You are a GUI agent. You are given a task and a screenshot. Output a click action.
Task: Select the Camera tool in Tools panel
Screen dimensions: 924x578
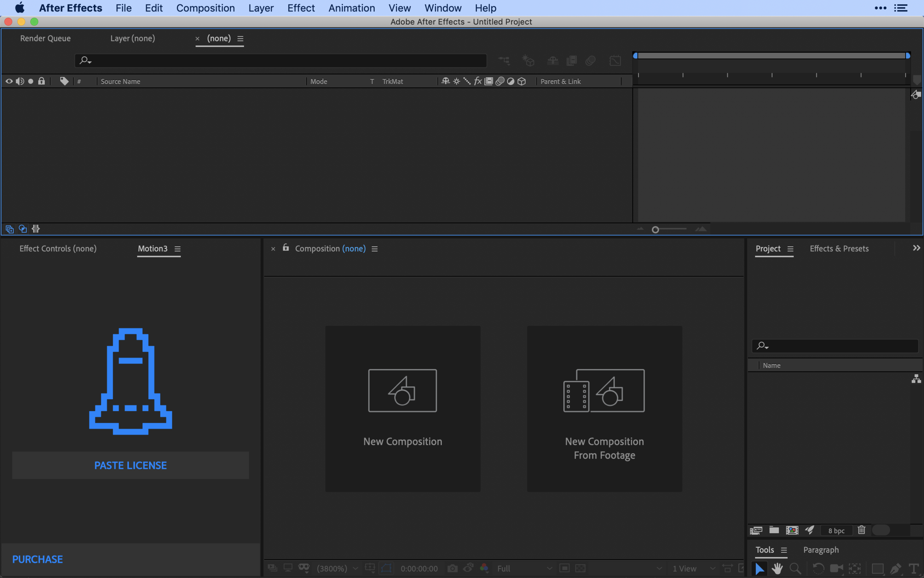836,568
